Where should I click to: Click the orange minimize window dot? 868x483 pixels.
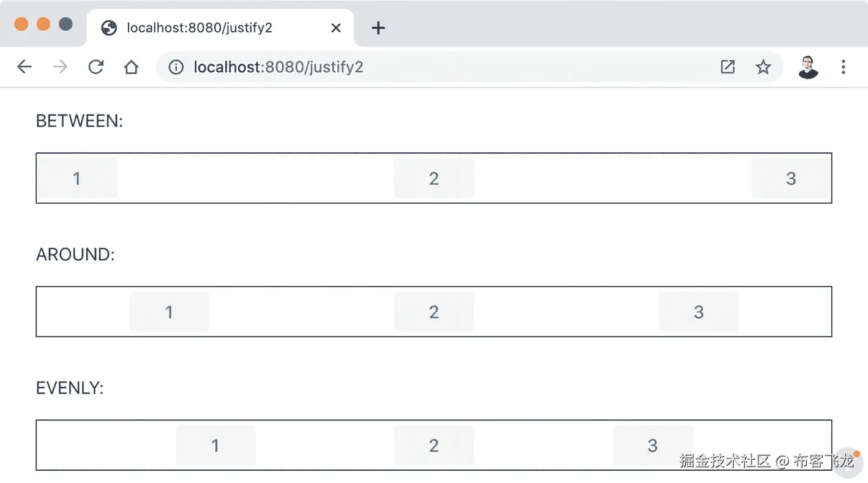click(43, 24)
